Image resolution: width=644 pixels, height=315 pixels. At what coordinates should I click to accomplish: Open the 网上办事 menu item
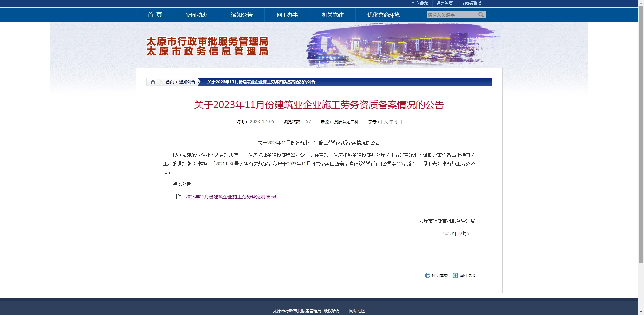pyautogui.click(x=287, y=15)
